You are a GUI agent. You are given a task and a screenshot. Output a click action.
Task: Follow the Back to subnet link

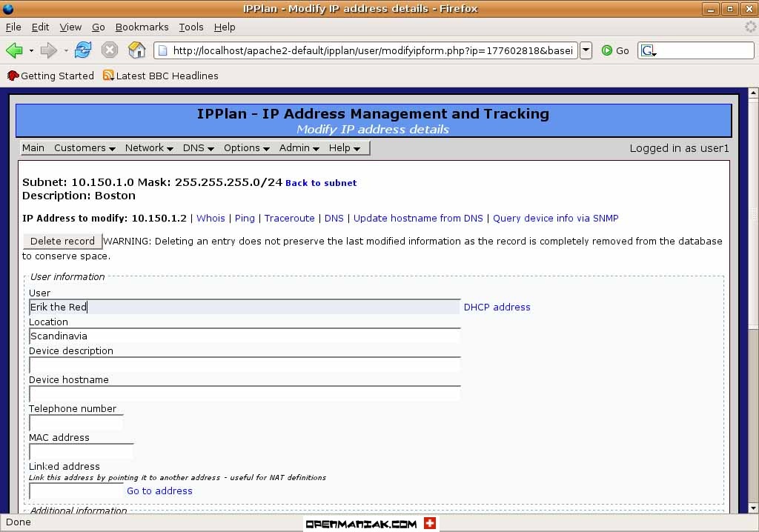pos(321,183)
